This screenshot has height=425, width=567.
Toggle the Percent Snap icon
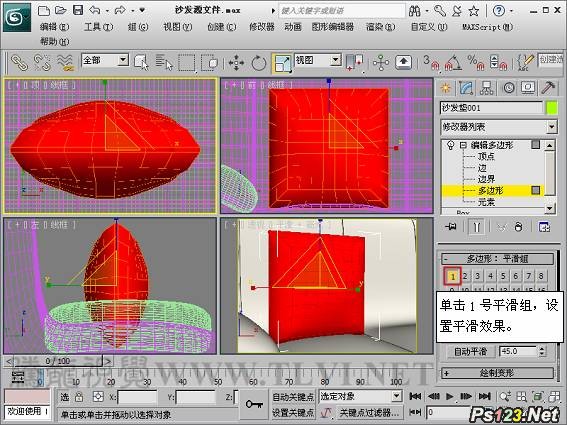(476, 62)
